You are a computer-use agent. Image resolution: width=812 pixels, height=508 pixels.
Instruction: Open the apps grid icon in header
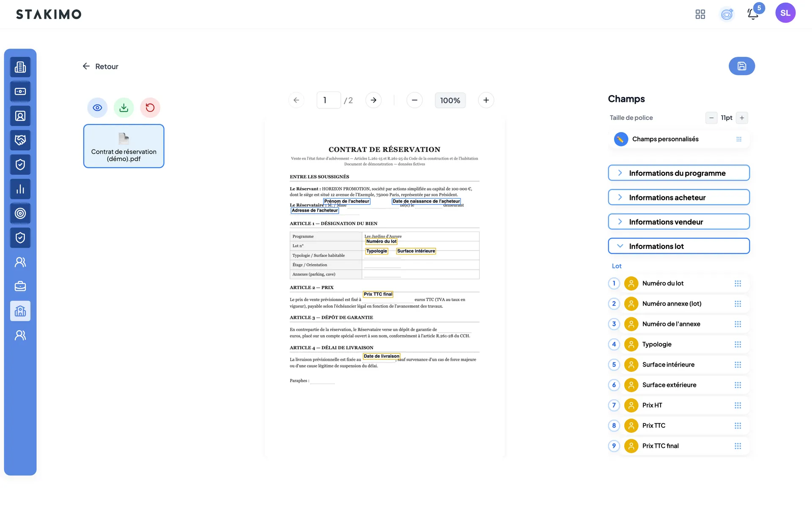pos(700,14)
